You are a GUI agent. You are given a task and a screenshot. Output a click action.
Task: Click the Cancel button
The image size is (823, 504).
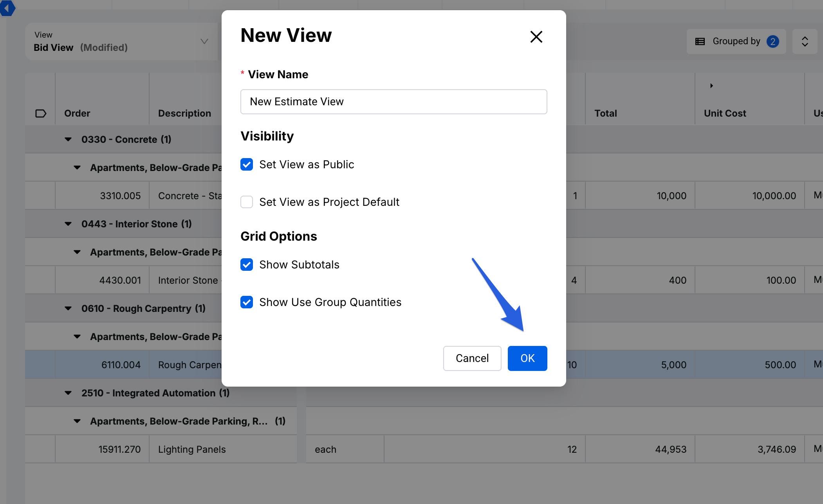(x=472, y=358)
